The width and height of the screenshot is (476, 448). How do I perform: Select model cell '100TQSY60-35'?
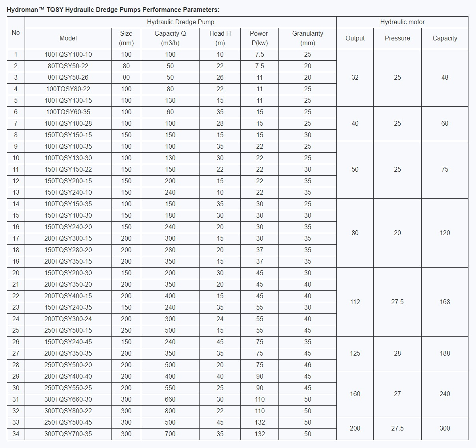[x=68, y=112]
